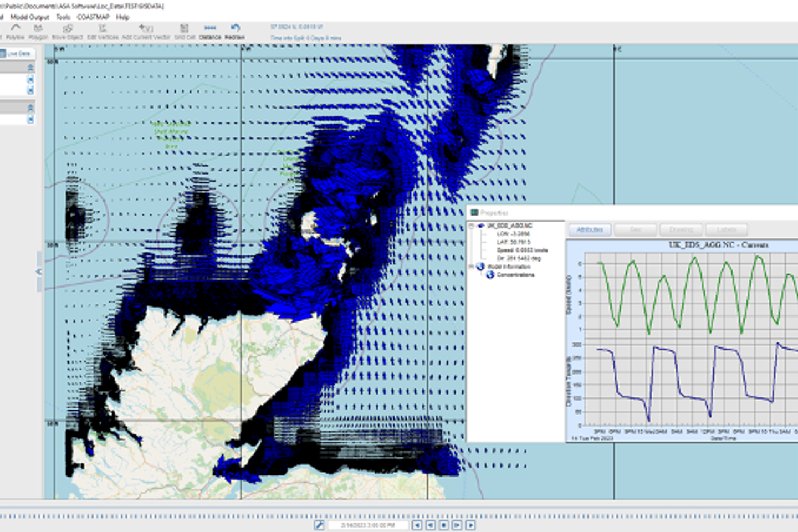Select the Polygon drawing tool
Viewport: 798px width, 532px height.
pos(38,31)
